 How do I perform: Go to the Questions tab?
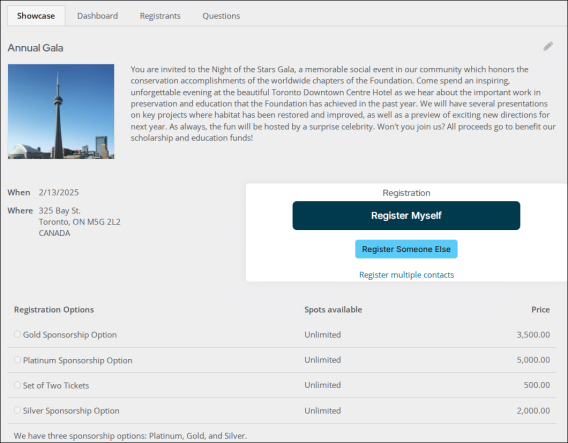click(221, 16)
